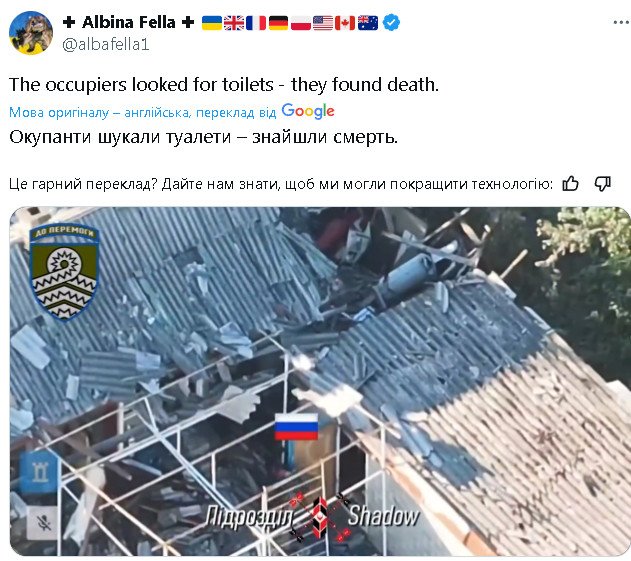Open the three-dot more options menu
The width and height of the screenshot is (631, 561).
click(621, 23)
